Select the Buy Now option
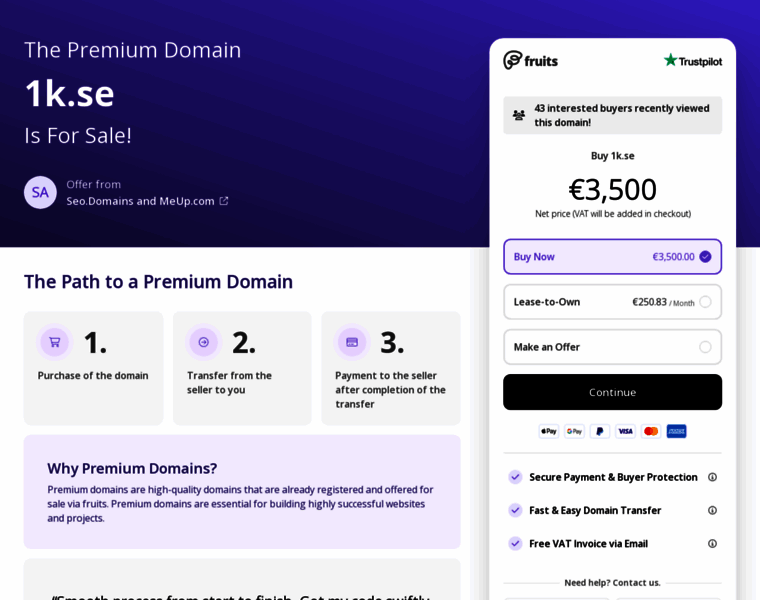Viewport: 760px width, 600px height. 612,256
